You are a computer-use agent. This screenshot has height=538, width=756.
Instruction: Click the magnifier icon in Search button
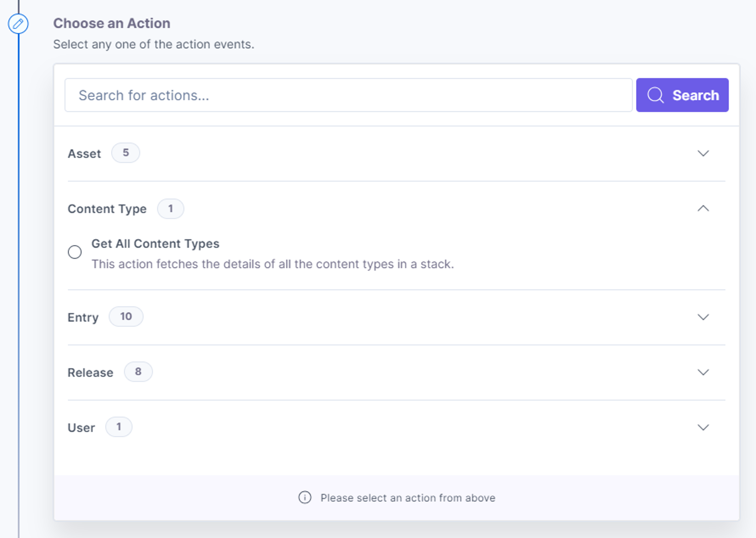(x=656, y=95)
